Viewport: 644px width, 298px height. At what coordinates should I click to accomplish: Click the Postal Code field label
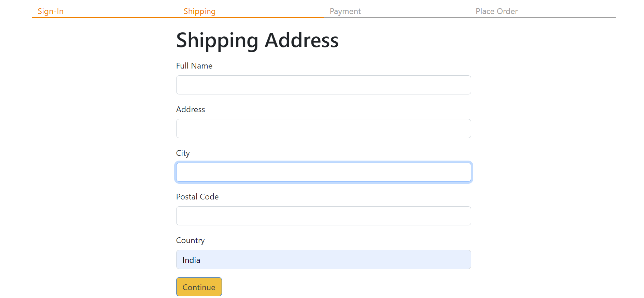tap(197, 197)
